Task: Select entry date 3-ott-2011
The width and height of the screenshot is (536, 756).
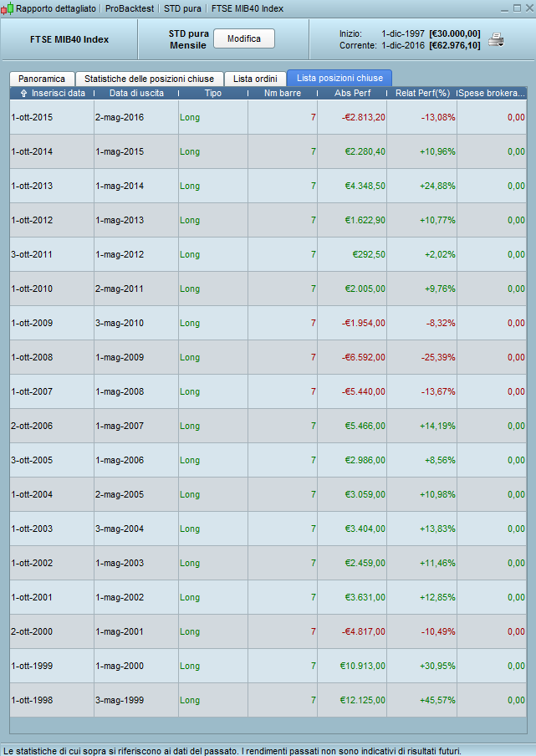Action: (32, 254)
